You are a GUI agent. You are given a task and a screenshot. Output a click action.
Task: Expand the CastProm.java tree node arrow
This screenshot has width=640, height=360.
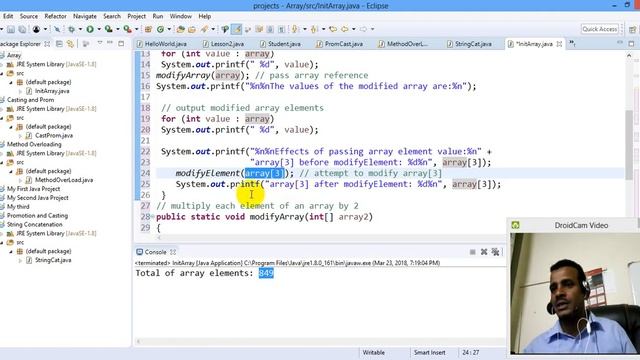(20, 136)
